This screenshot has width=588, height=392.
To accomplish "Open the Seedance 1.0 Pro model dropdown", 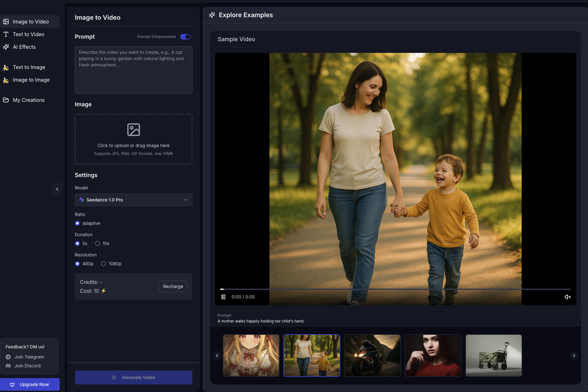I will point(133,200).
